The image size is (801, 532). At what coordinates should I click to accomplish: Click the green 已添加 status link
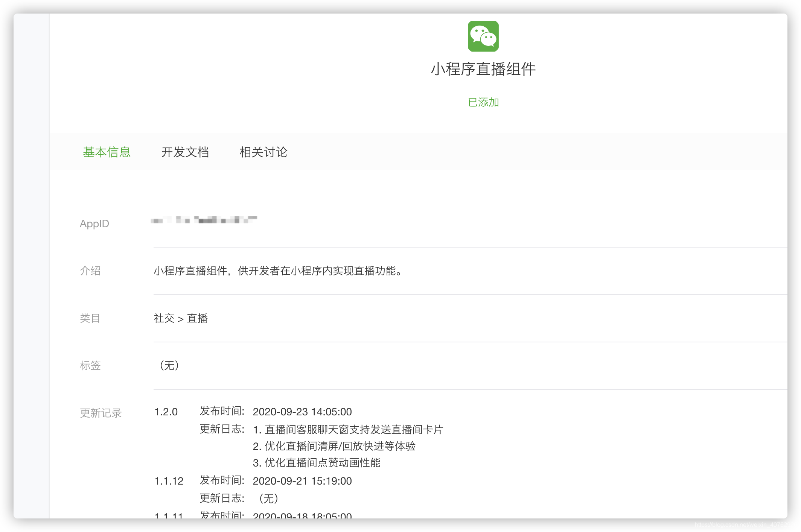483,102
